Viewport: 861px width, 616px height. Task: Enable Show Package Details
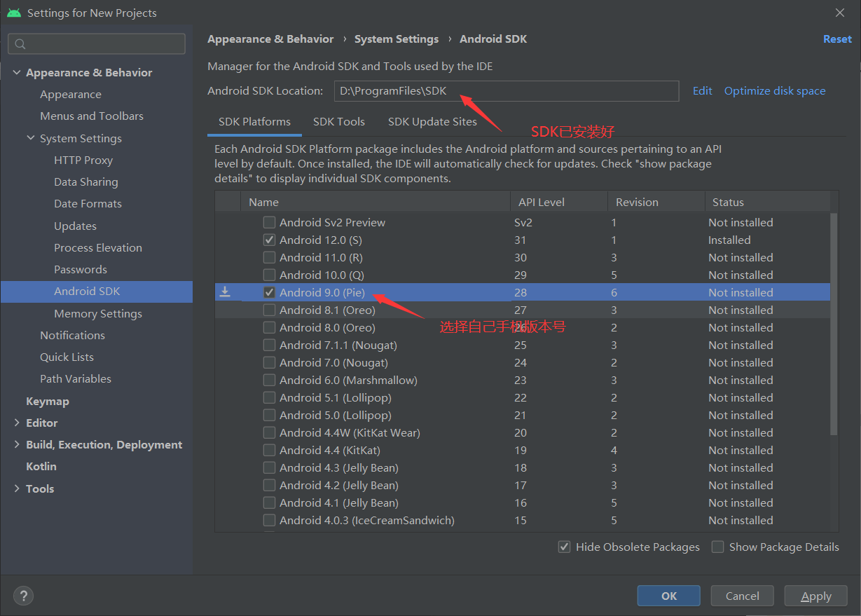pos(717,547)
